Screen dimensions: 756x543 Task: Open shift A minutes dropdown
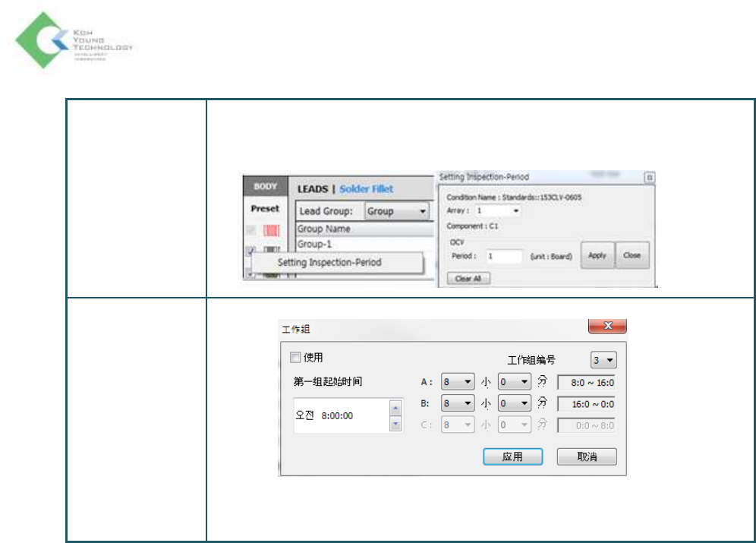click(x=515, y=382)
